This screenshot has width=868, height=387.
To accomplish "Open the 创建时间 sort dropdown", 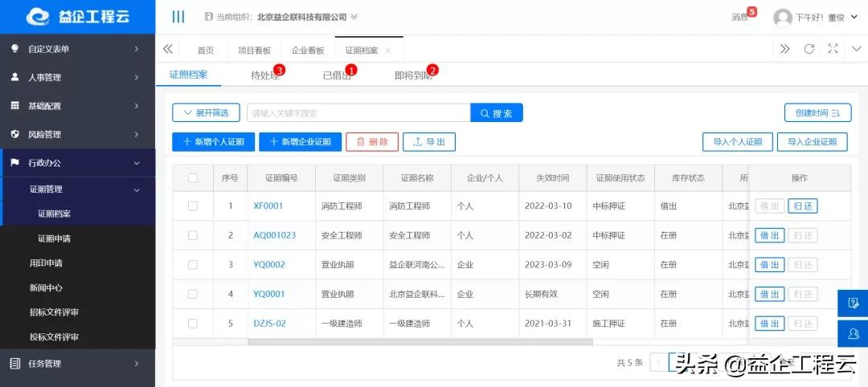I will pos(817,112).
